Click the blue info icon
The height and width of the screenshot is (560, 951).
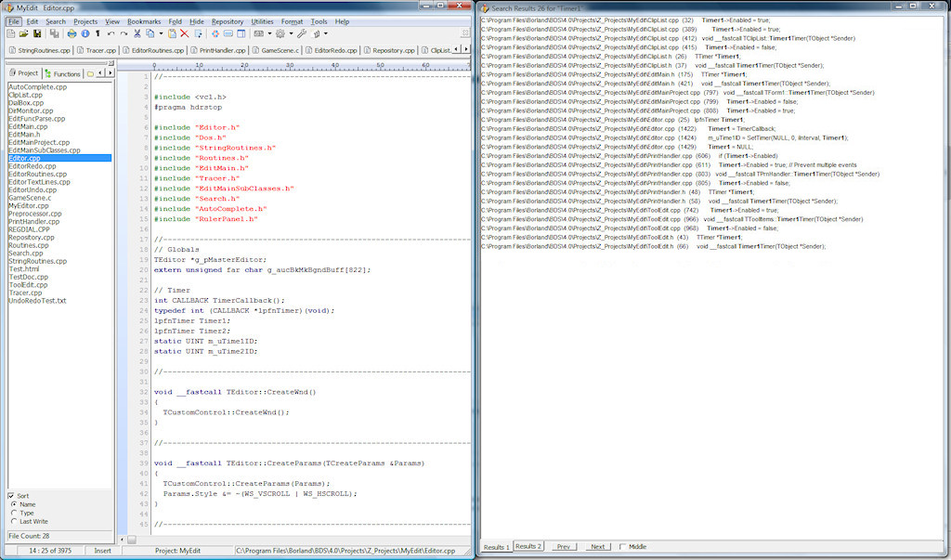pyautogui.click(x=85, y=34)
